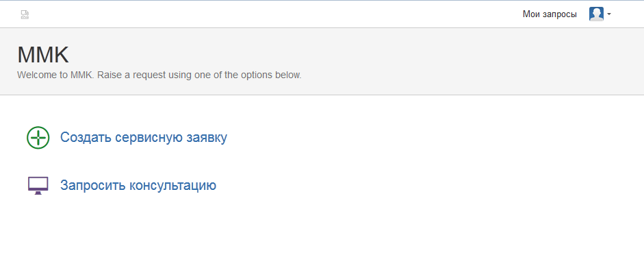Viewport: 644px width, 253px height.
Task: Expand the user account dropdown next to avatar
Action: pos(609,14)
